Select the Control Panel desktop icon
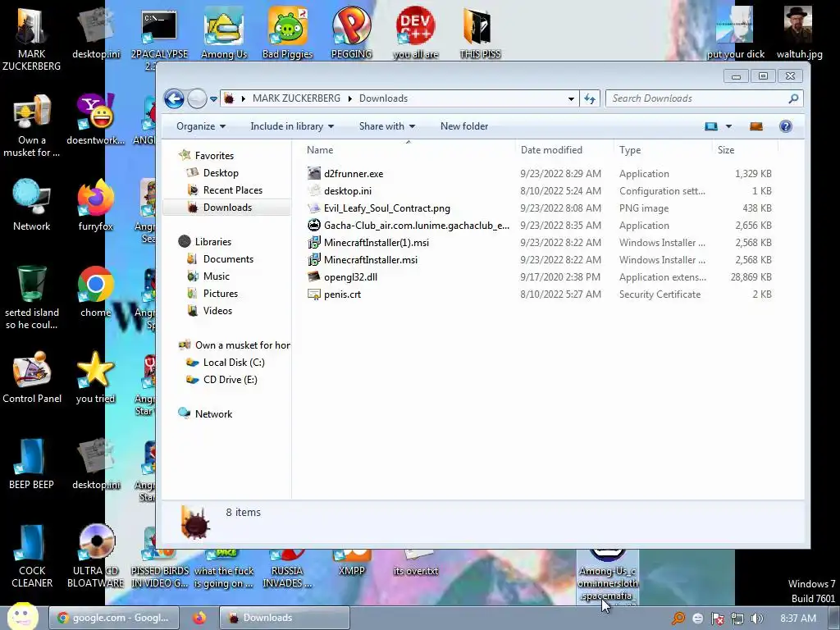Screen dimensions: 840x630 (x=32, y=377)
